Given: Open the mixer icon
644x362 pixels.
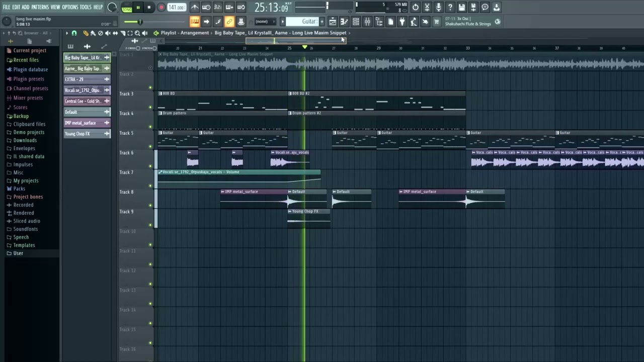Looking at the screenshot, I should pyautogui.click(x=367, y=22).
